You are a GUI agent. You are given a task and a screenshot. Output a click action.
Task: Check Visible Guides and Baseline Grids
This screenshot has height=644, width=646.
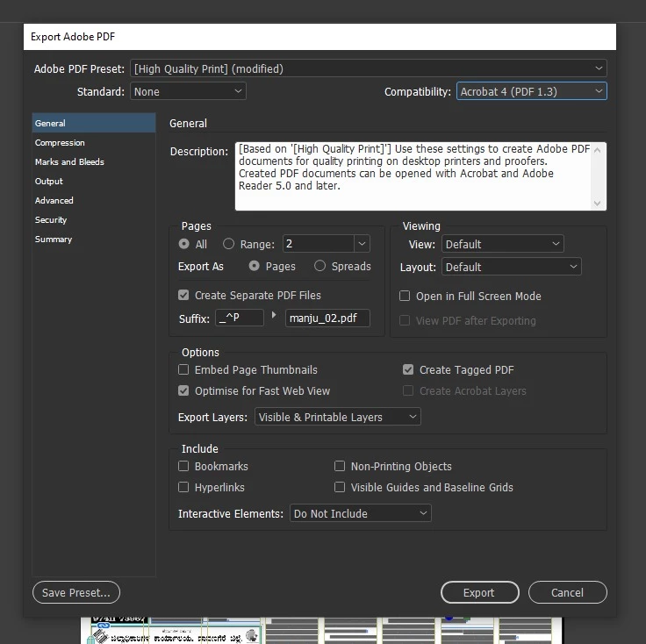tap(340, 487)
